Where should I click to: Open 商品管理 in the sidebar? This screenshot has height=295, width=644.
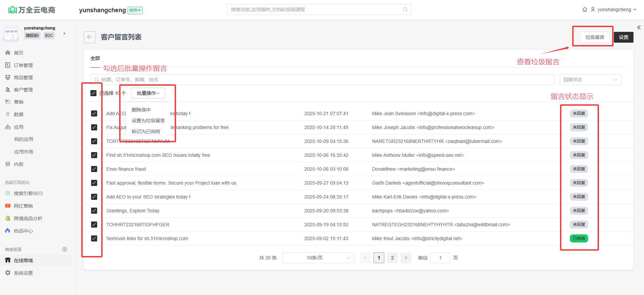click(x=23, y=78)
